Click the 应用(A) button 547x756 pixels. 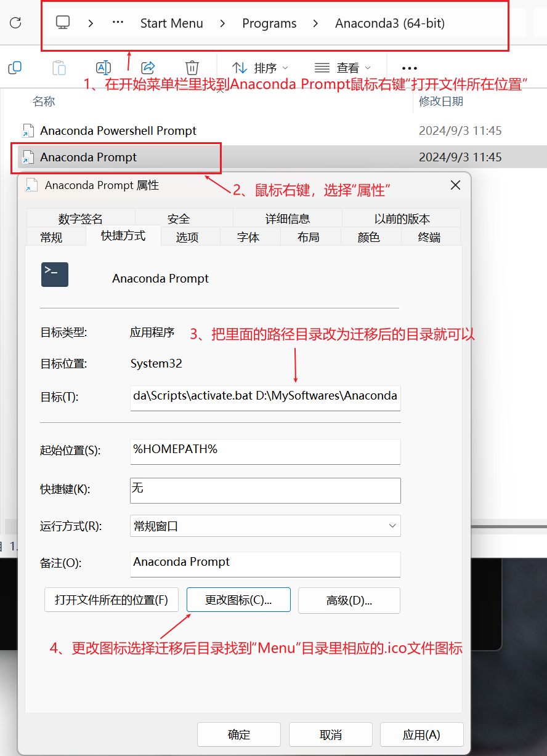click(421, 734)
